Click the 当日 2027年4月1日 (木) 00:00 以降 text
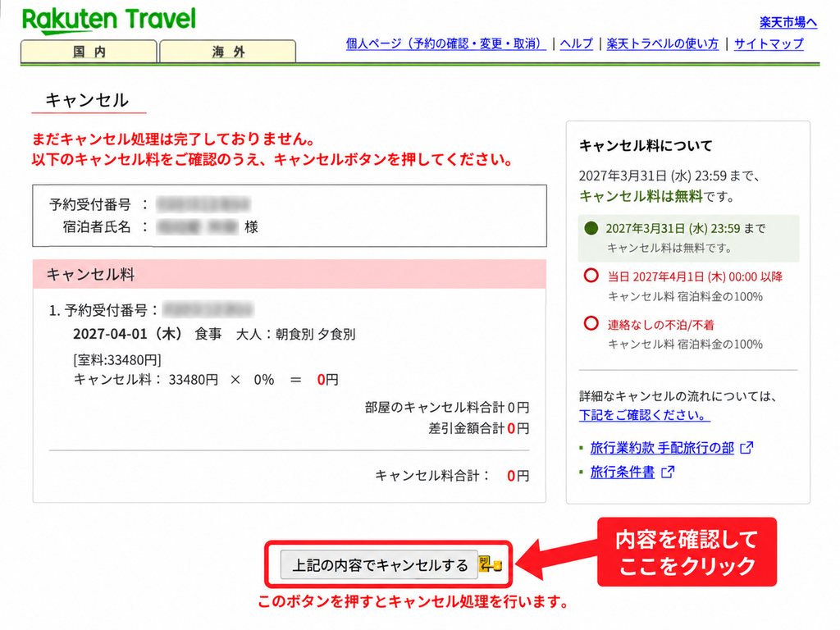Viewport: 840px width, 630px height. coord(695,277)
